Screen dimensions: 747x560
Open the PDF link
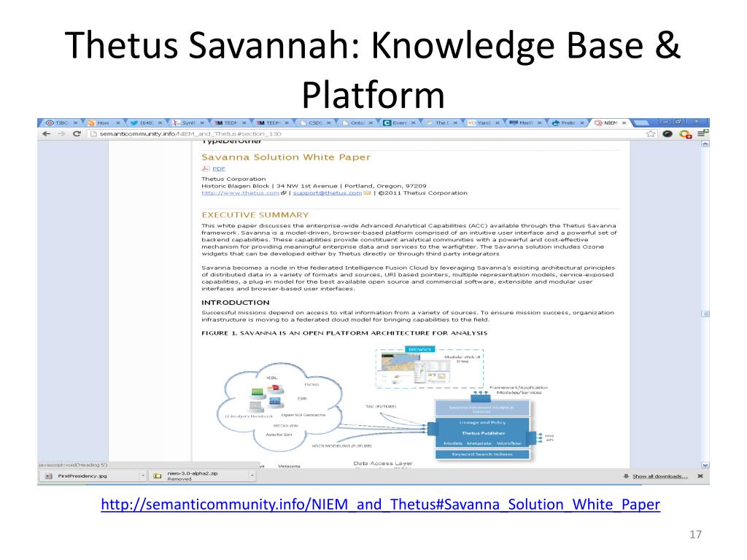tap(219, 168)
